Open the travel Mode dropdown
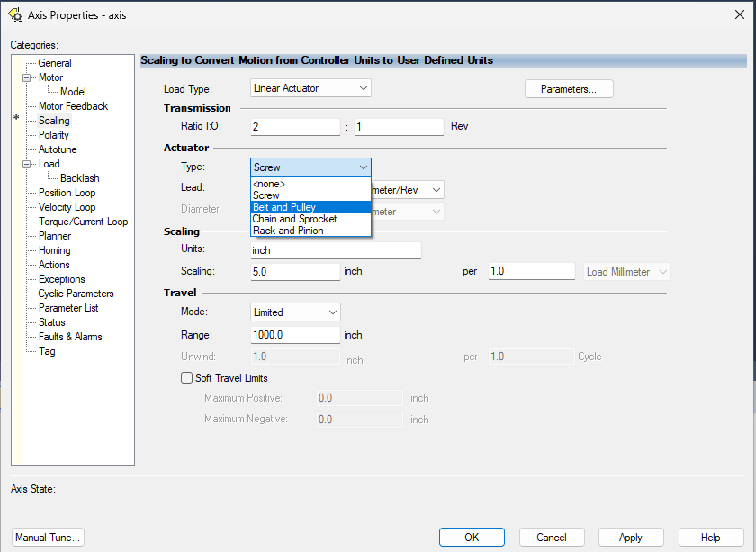Viewport: 756px width, 552px height. tap(295, 312)
